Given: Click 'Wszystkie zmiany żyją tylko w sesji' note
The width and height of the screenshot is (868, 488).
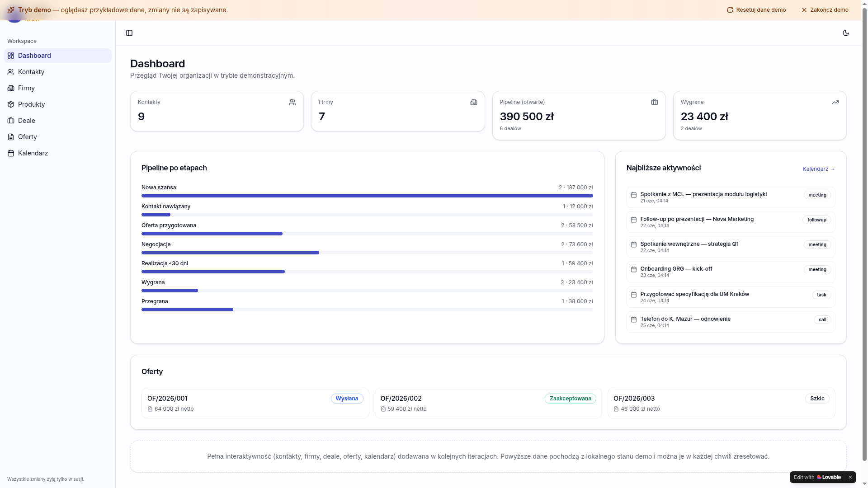Looking at the screenshot, I should pos(46,479).
